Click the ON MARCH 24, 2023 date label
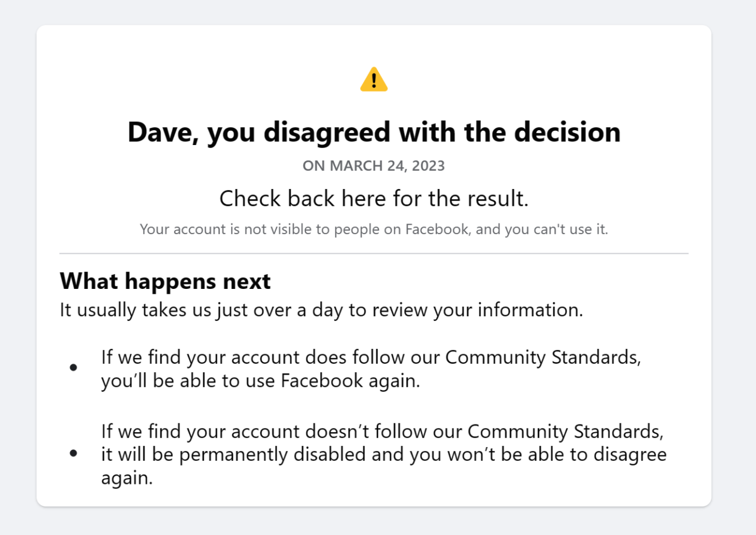Image resolution: width=756 pixels, height=535 pixels. (374, 166)
